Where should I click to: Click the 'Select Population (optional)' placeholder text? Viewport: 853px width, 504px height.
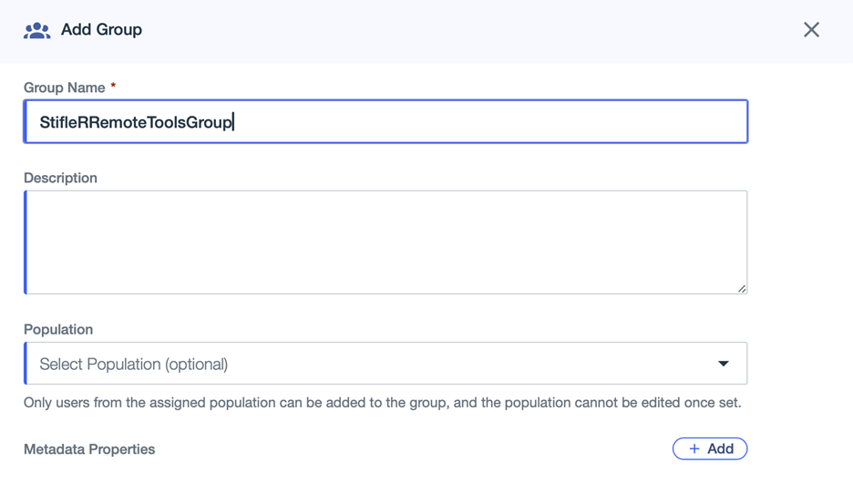pos(133,364)
